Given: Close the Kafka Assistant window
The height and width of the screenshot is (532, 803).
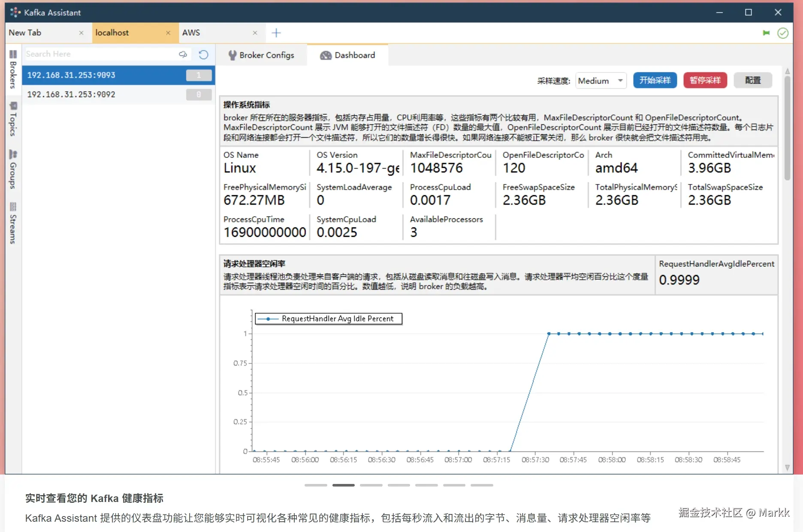Looking at the screenshot, I should (778, 12).
